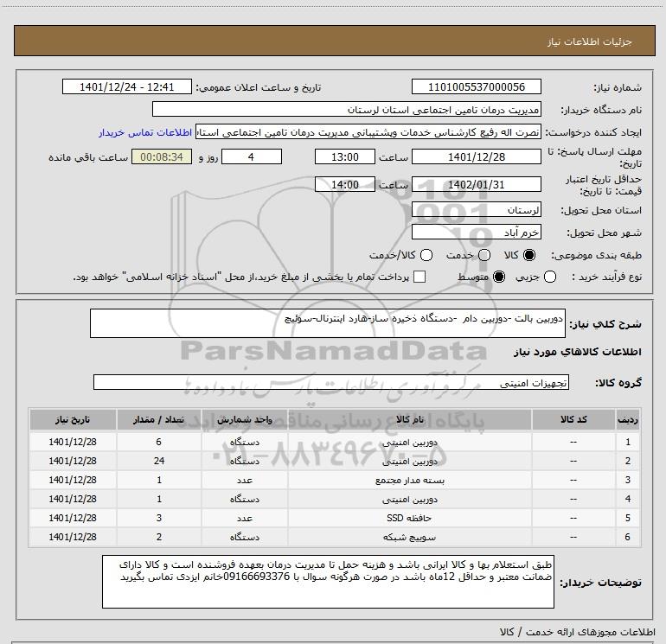Click the buyer notes text area

pyautogui.click(x=328, y=582)
